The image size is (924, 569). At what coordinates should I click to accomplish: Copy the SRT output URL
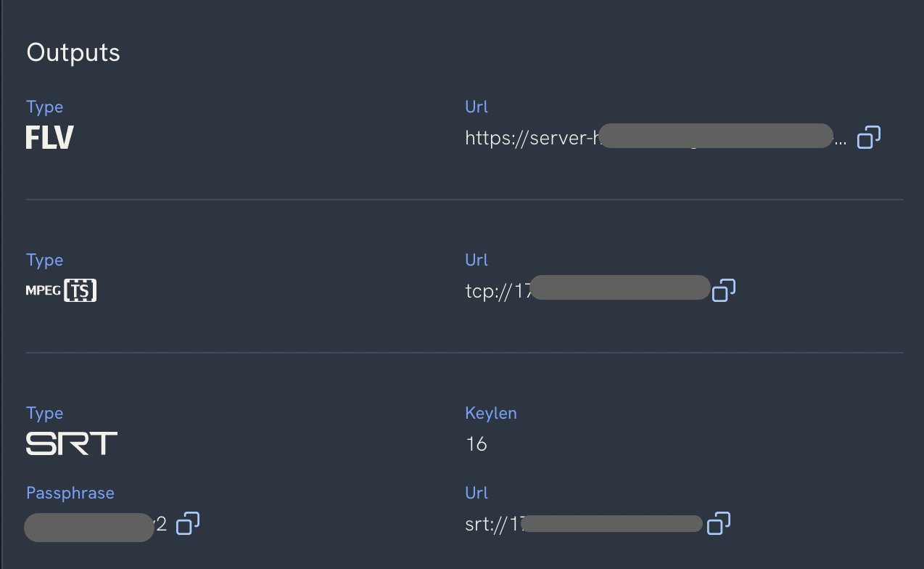click(x=718, y=523)
